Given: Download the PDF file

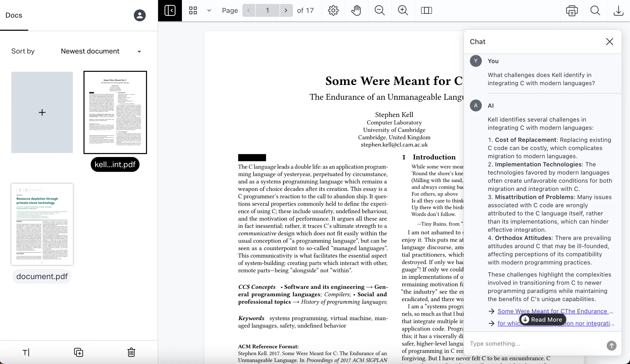Looking at the screenshot, I should 618,10.
